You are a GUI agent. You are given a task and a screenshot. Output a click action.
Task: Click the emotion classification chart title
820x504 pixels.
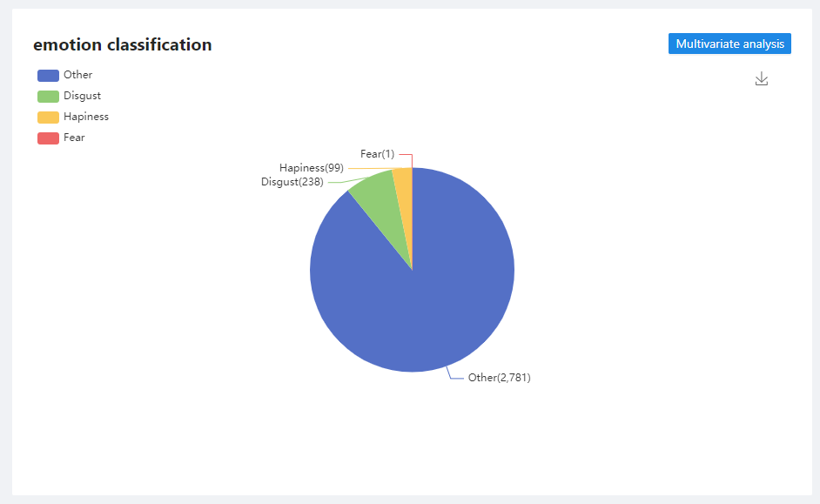point(123,44)
